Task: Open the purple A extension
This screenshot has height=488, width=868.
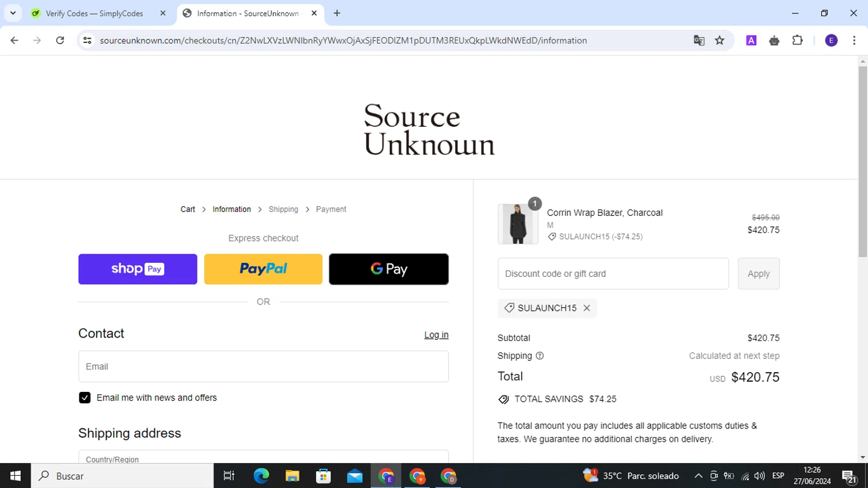Action: coord(751,41)
